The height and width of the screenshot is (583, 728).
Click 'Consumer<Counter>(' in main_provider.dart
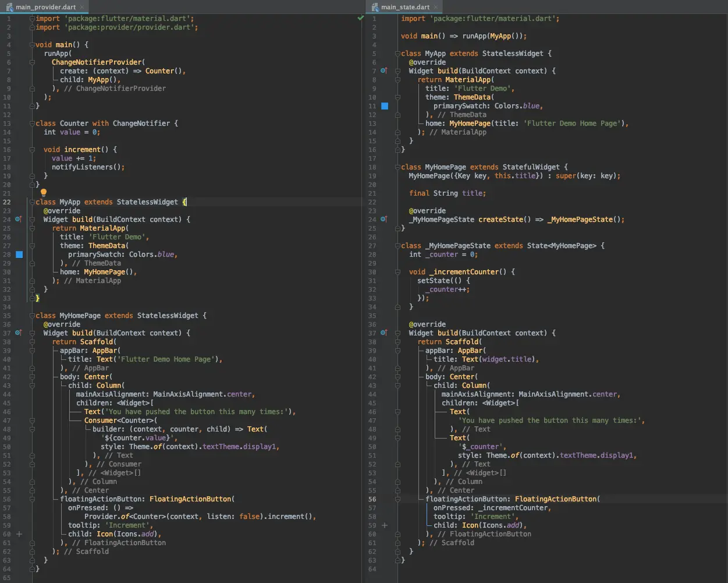(x=120, y=421)
